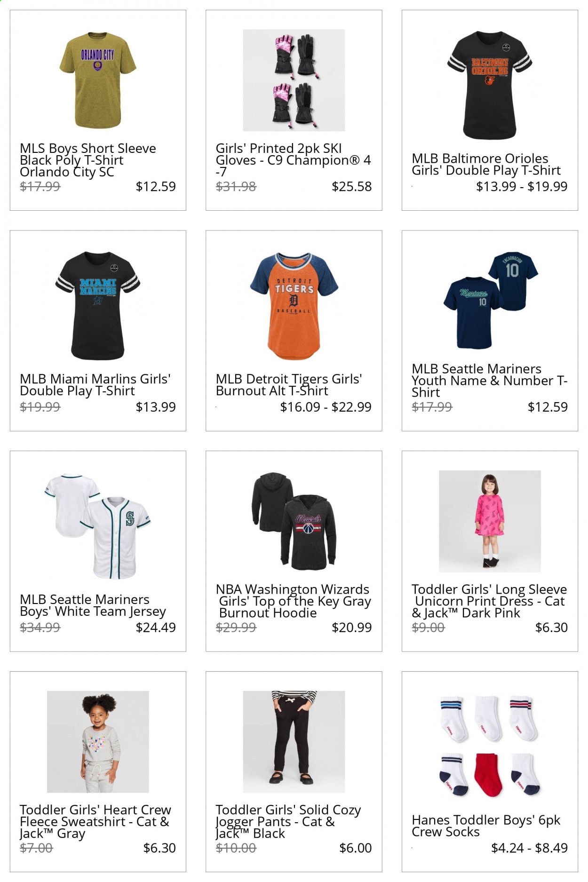
Task: Click the Washington Wizards hoodie image
Action: [294, 521]
